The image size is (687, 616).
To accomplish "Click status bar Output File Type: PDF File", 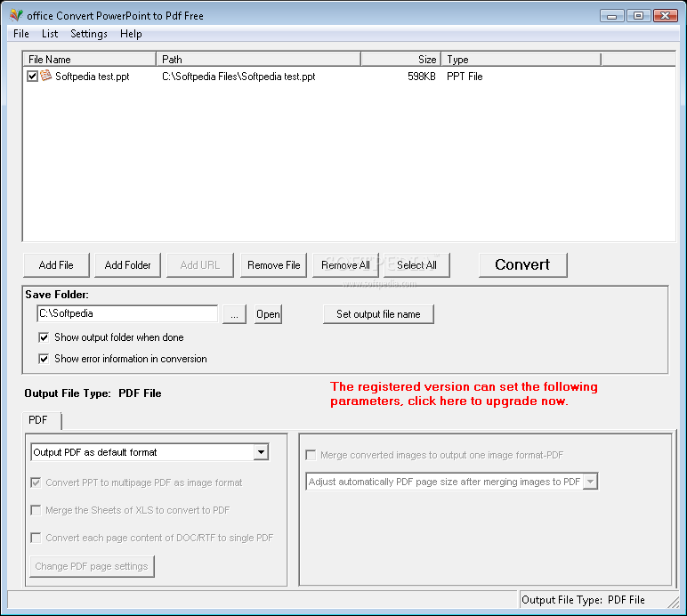I will (x=583, y=600).
